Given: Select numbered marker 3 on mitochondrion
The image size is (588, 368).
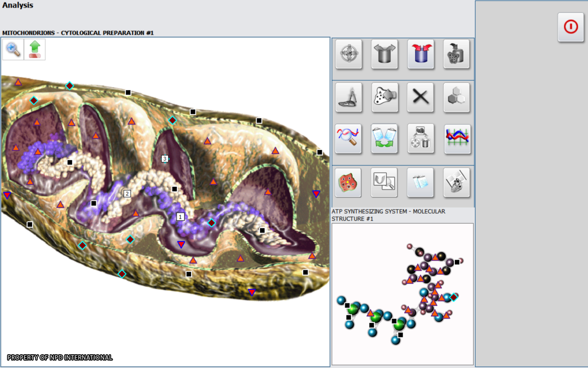Looking at the screenshot, I should 165,159.
